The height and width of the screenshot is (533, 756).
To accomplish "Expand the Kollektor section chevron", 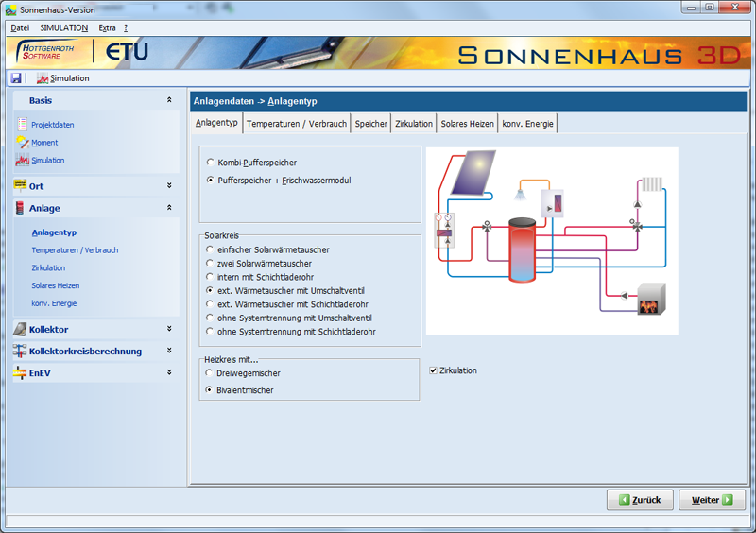I will tap(169, 329).
